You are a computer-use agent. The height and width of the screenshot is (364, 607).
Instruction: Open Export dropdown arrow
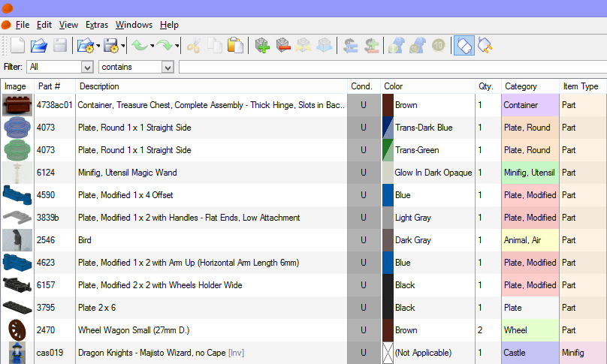coord(123,46)
